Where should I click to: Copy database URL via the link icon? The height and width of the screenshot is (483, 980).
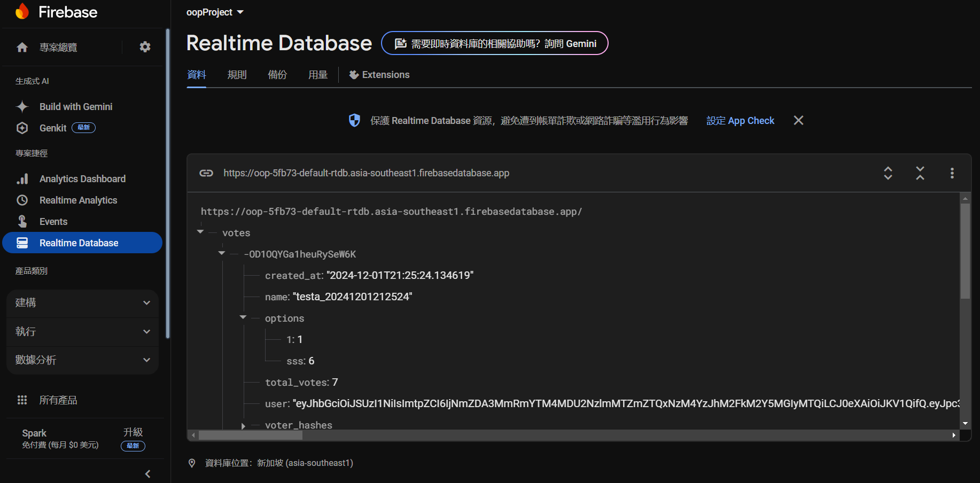point(206,173)
